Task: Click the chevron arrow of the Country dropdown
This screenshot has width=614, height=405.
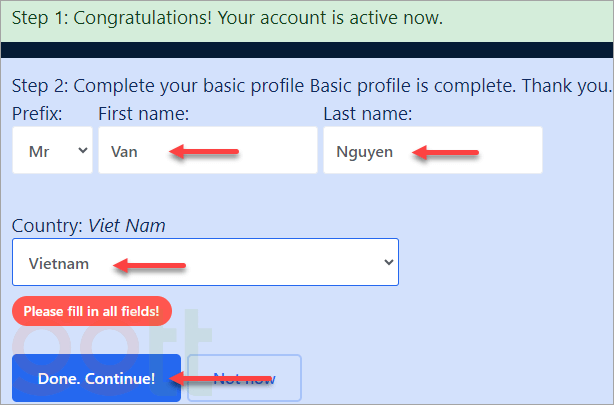Action: click(388, 262)
